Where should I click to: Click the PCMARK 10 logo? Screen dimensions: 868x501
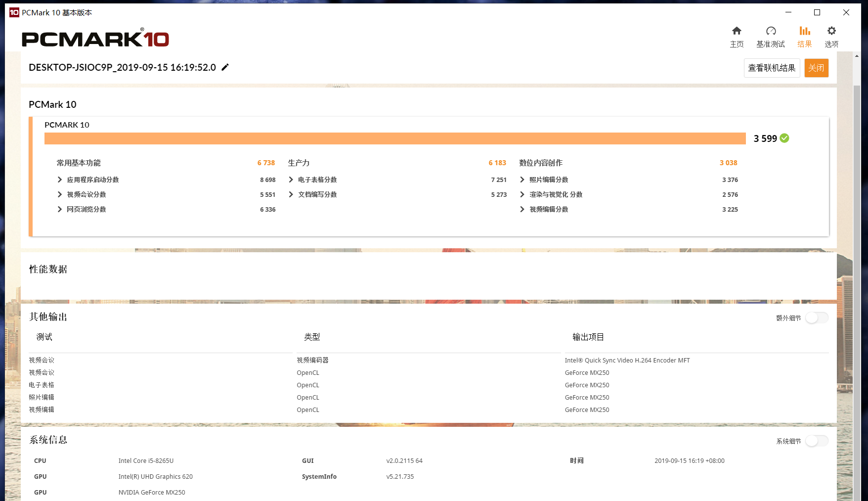[x=95, y=39]
